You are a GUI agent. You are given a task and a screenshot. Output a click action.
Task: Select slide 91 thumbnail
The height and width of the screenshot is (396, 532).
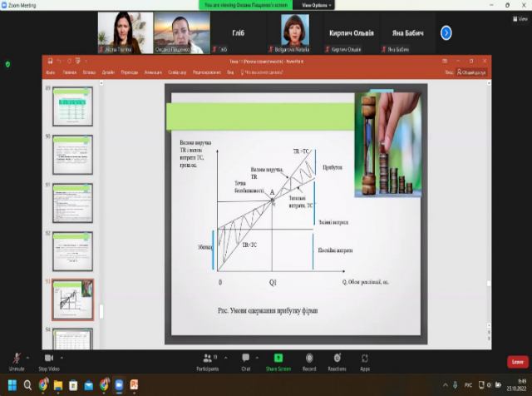point(72,203)
